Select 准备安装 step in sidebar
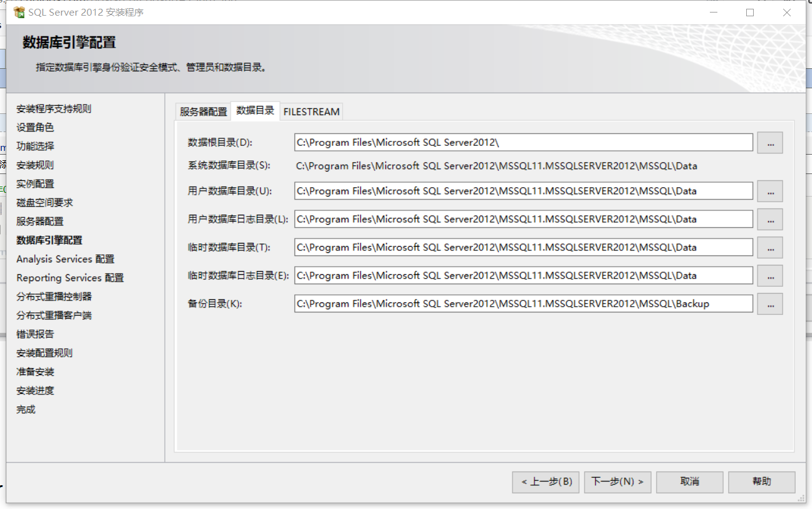This screenshot has width=812, height=509. 35,372
